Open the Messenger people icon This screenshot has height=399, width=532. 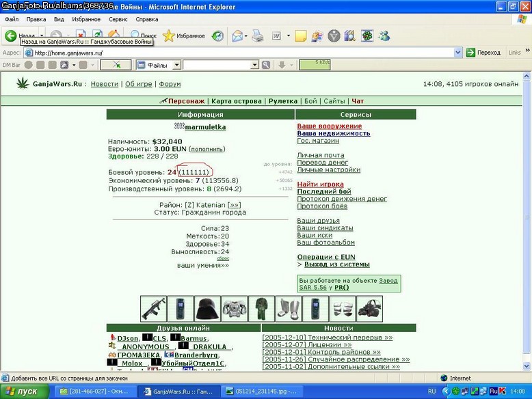[x=384, y=36]
